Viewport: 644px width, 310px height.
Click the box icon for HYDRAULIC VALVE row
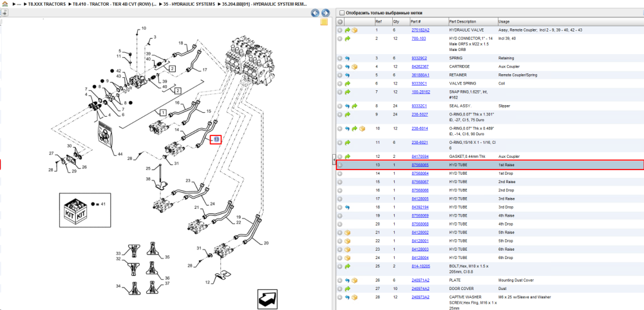pos(354,30)
